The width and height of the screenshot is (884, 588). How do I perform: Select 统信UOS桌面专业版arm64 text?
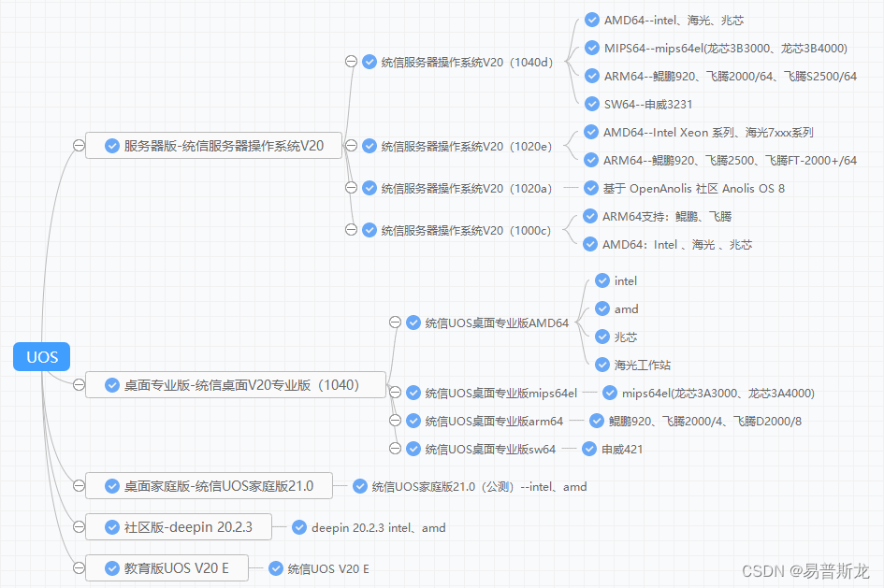[494, 421]
